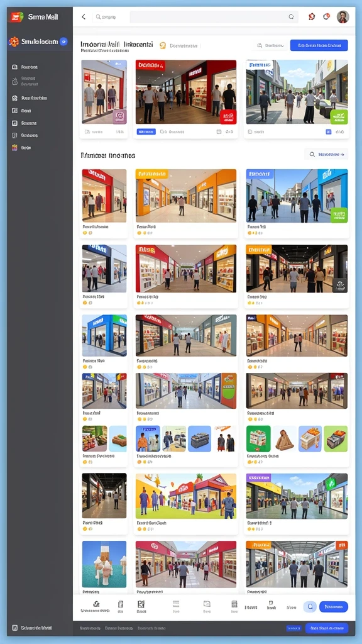
Task: Click the blue primary button in page header
Action: pyautogui.click(x=319, y=45)
